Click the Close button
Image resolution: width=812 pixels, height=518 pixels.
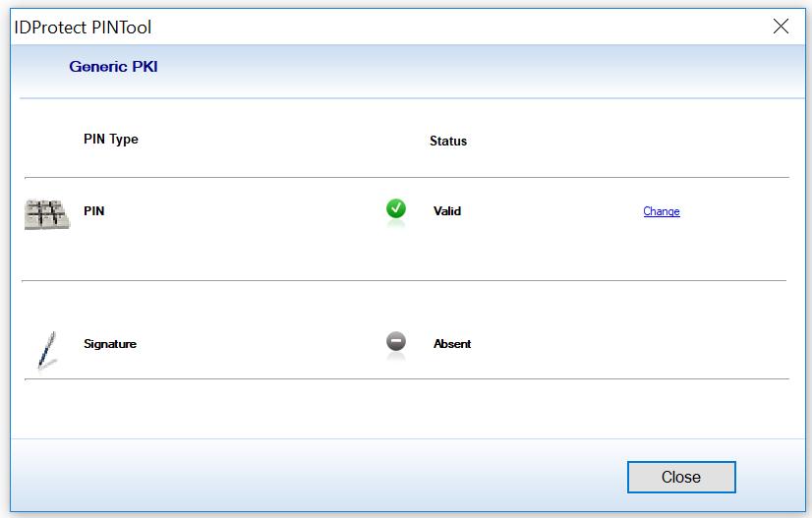tap(681, 477)
